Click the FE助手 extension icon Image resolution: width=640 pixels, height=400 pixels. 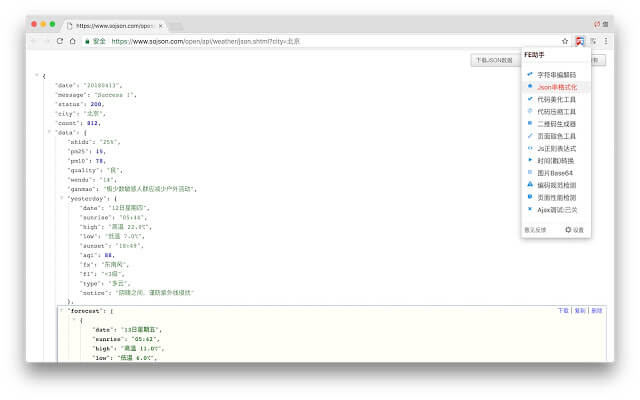point(580,41)
